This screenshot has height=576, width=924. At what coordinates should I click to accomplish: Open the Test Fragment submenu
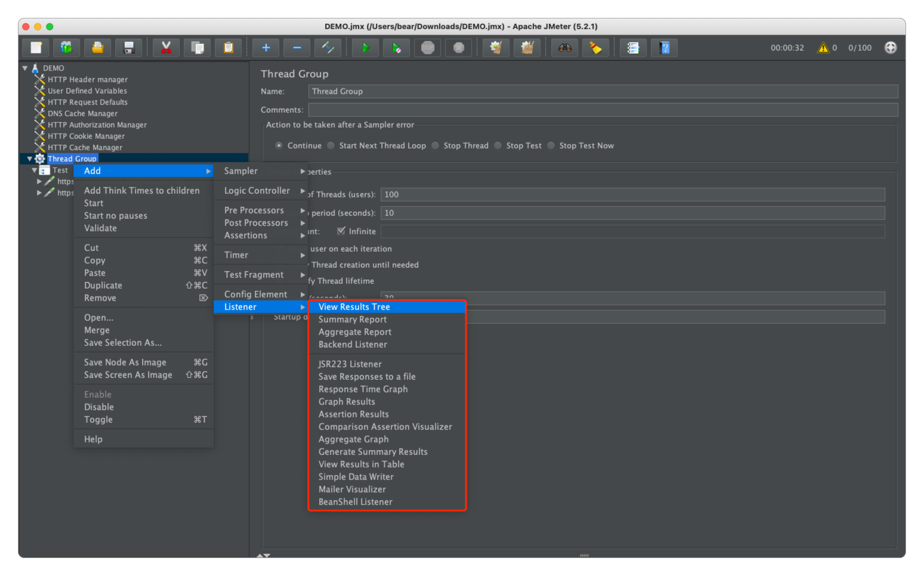(x=261, y=275)
